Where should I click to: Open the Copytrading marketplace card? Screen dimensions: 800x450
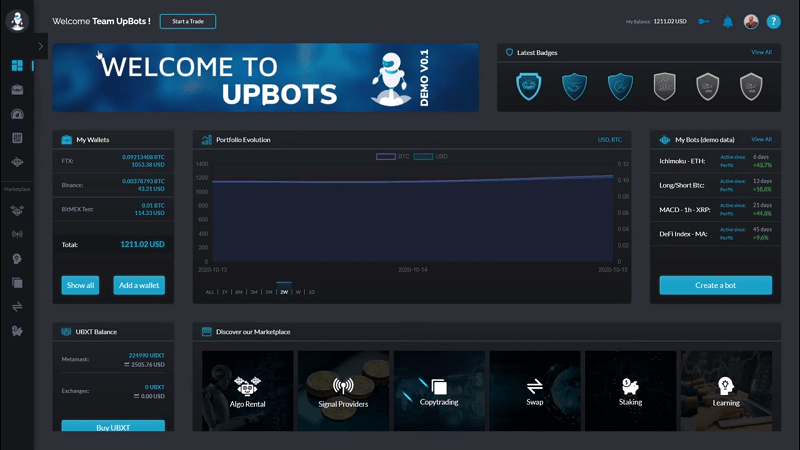(x=439, y=391)
